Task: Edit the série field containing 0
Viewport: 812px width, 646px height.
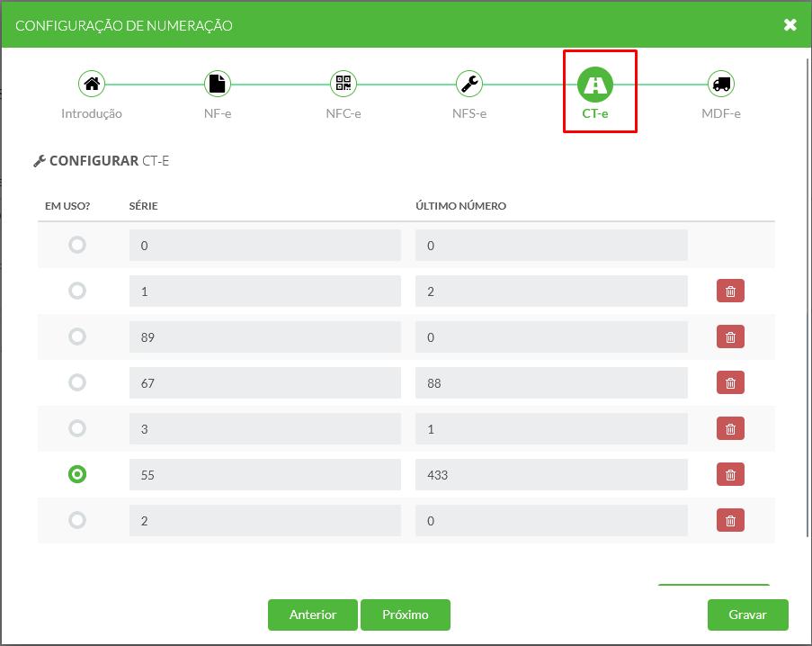Action: tap(265, 245)
